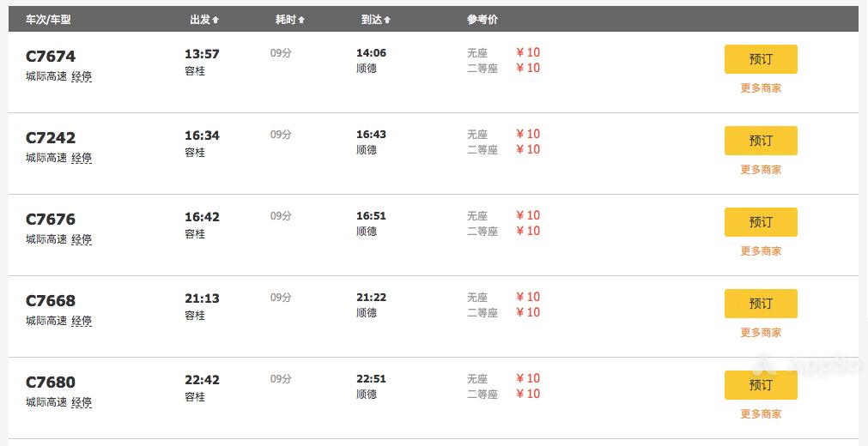Click 预订 for the 21:13 train C7668
The height and width of the screenshot is (446, 868).
coord(761,304)
